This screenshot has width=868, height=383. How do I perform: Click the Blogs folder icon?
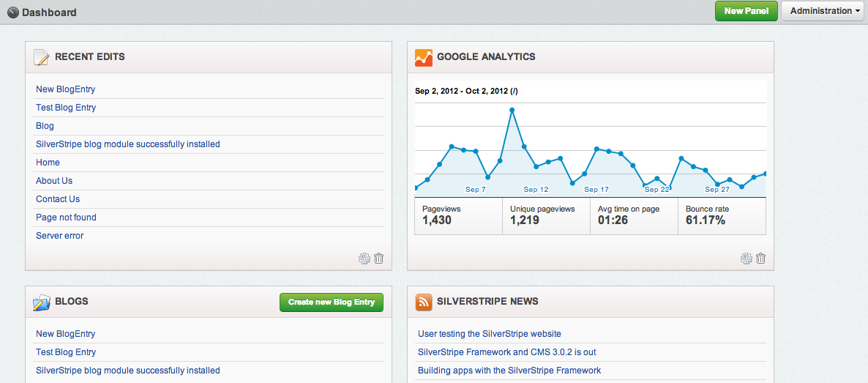pos(42,302)
